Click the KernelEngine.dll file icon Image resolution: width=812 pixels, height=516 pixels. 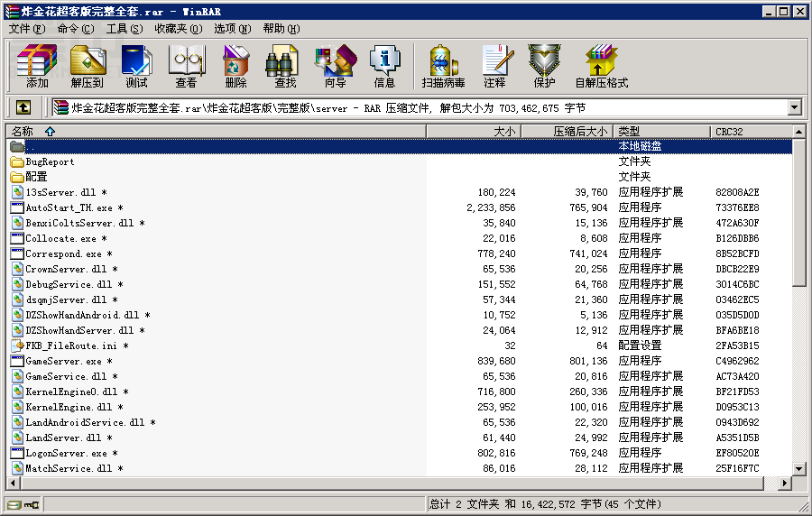[17, 408]
